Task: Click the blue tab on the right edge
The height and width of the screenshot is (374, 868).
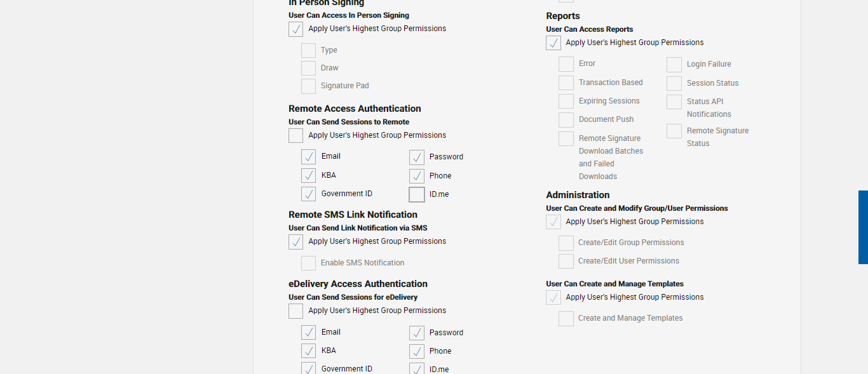Action: click(863, 227)
